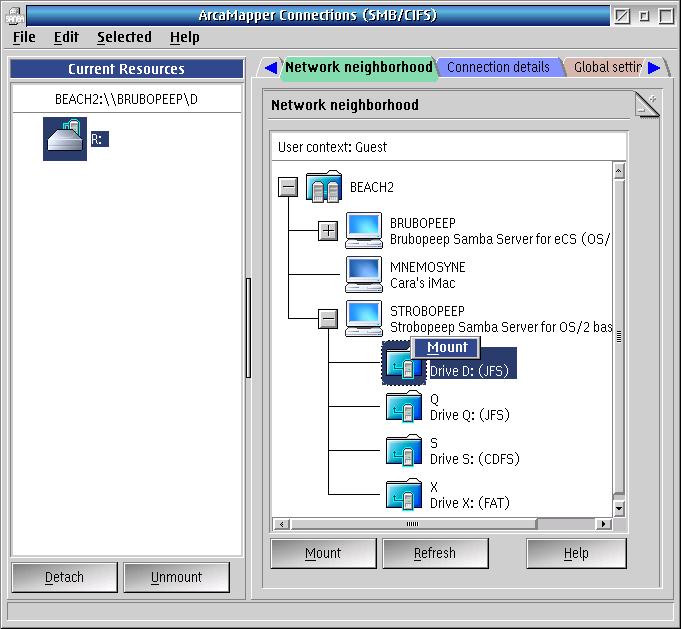Click the tree's vertical scrollbar up arrow
This screenshot has height=629, width=681.
(619, 171)
